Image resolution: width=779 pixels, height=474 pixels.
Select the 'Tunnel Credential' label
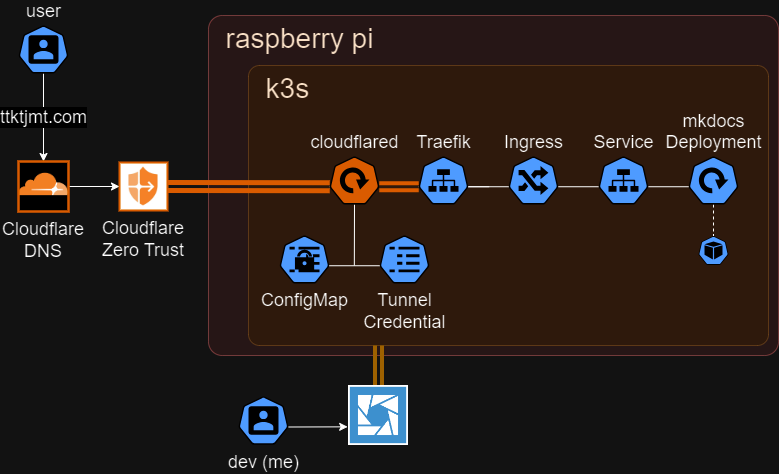404,311
